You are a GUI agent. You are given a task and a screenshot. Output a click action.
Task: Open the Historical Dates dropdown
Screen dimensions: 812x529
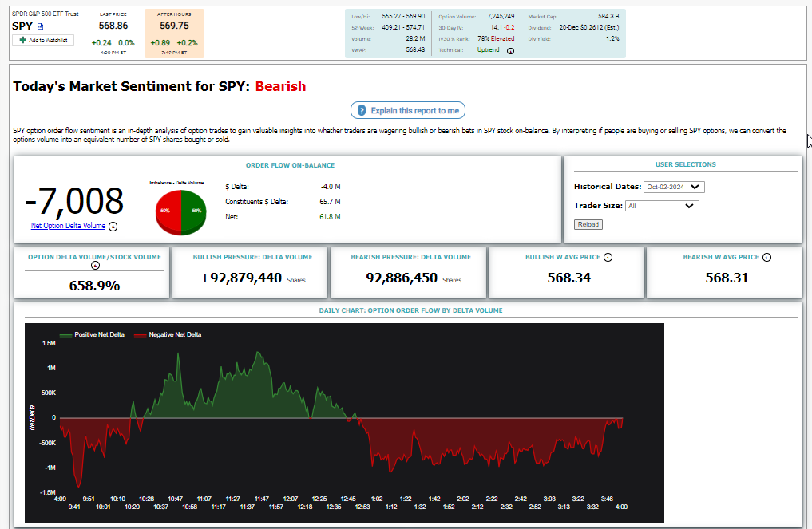pos(674,187)
